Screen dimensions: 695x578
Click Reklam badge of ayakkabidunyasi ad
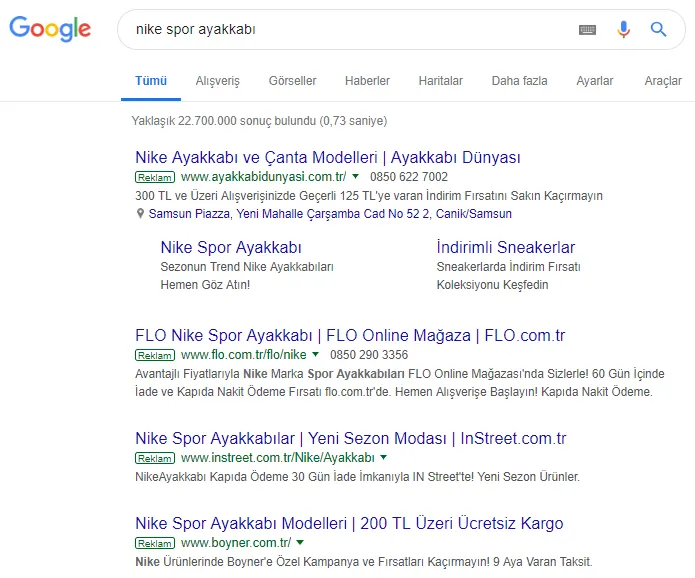coord(155,177)
